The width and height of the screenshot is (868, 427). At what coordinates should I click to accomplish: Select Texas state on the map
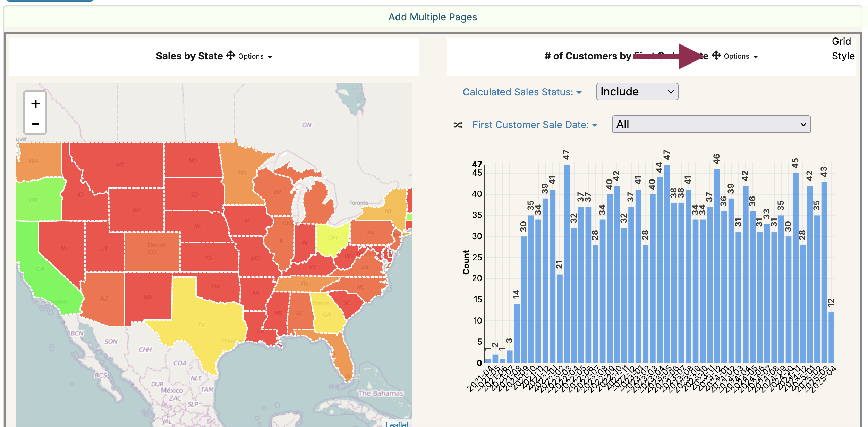201,325
